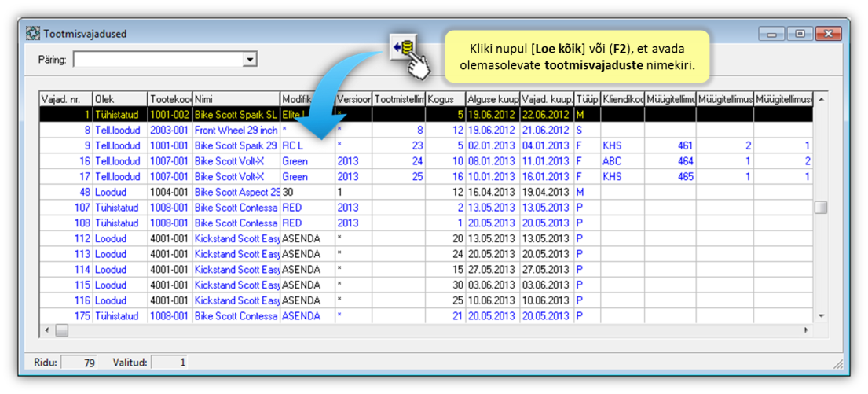Image resolution: width=868 pixels, height=394 pixels.
Task: Click date cell 04.01.2013
Action: [x=547, y=146]
